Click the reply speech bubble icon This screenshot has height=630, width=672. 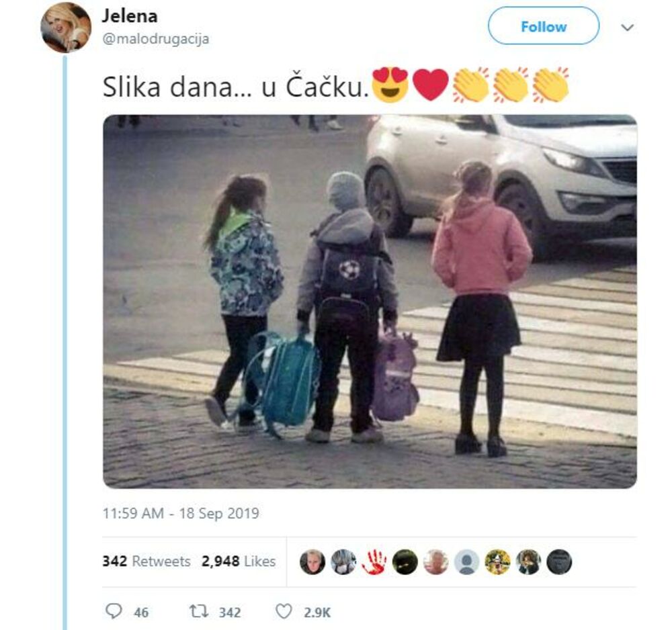tap(114, 611)
